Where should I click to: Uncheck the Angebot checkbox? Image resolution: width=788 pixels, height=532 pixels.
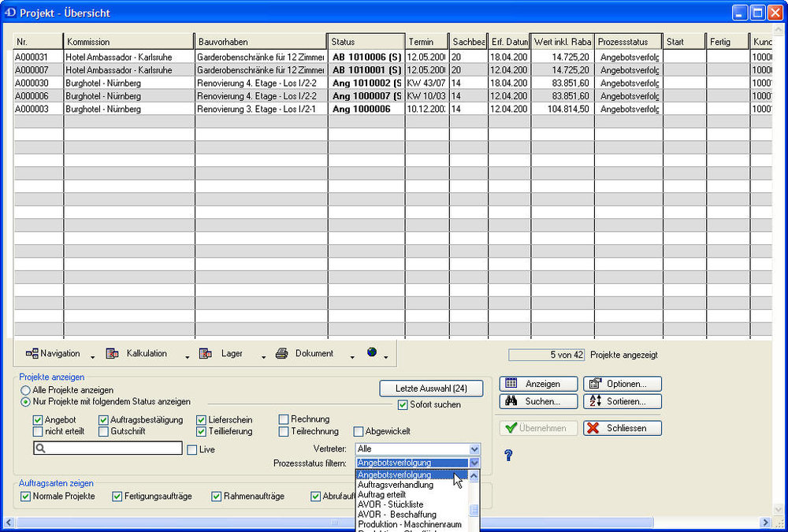[x=38, y=420]
